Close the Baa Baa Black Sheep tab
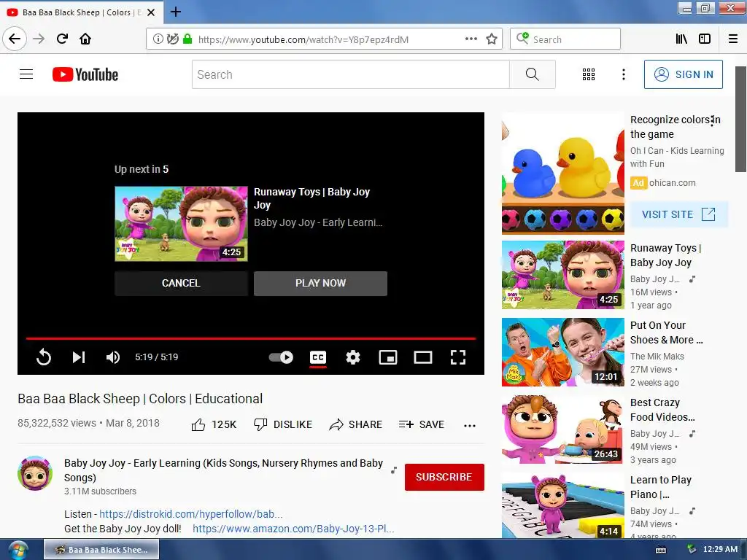Image resolution: width=747 pixels, height=560 pixels. tap(151, 12)
